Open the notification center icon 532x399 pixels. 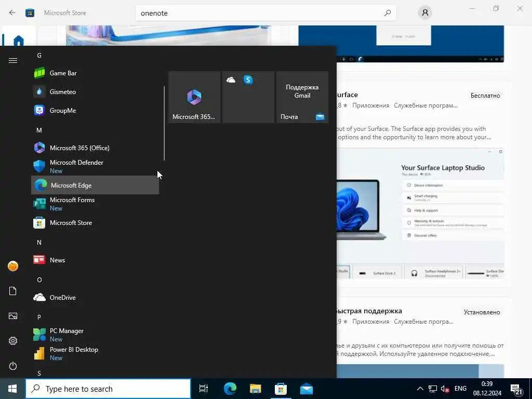click(516, 389)
